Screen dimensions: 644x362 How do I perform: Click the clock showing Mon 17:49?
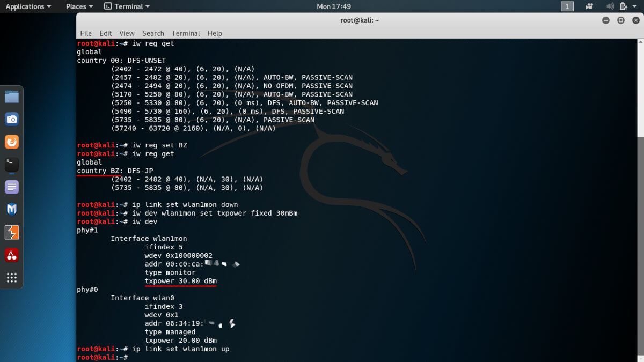(x=334, y=6)
